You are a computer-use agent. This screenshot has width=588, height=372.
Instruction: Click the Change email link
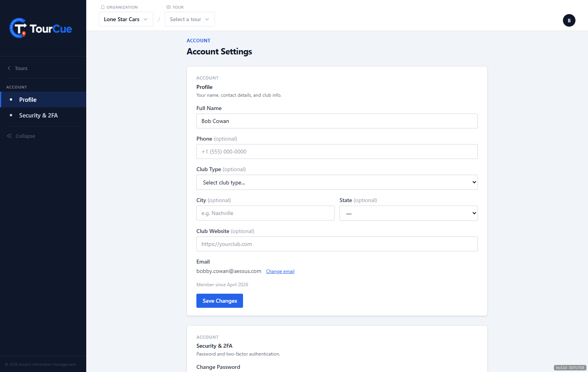tap(280, 271)
